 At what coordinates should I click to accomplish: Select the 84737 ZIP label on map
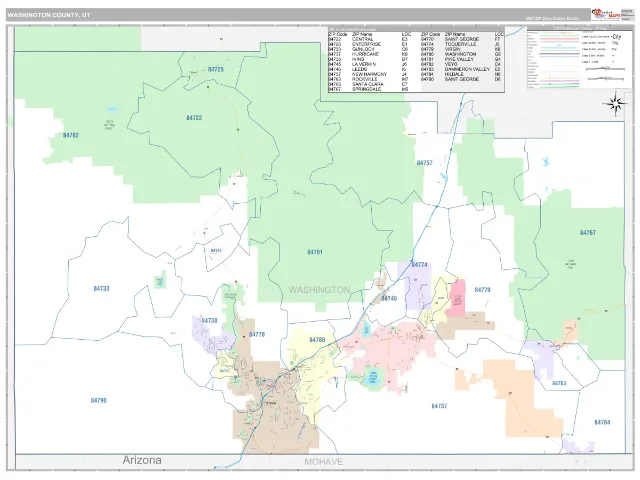pyautogui.click(x=439, y=406)
